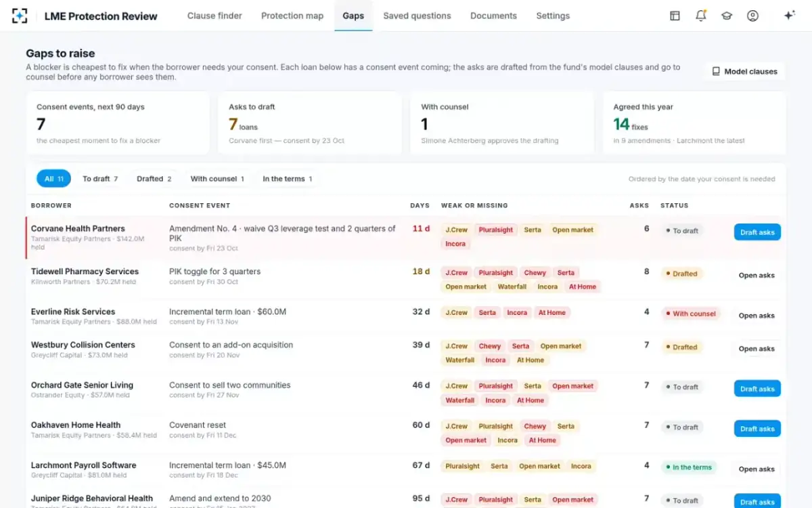Open the Agreed this year summary card
This screenshot has height=508, width=812.
pos(694,123)
